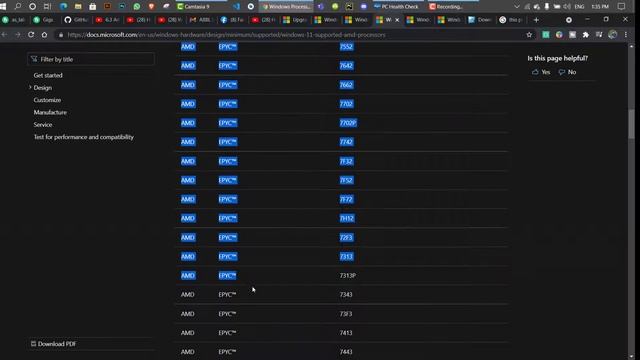Close the active browser tab
The width and height of the screenshot is (640, 360).
point(397,20)
